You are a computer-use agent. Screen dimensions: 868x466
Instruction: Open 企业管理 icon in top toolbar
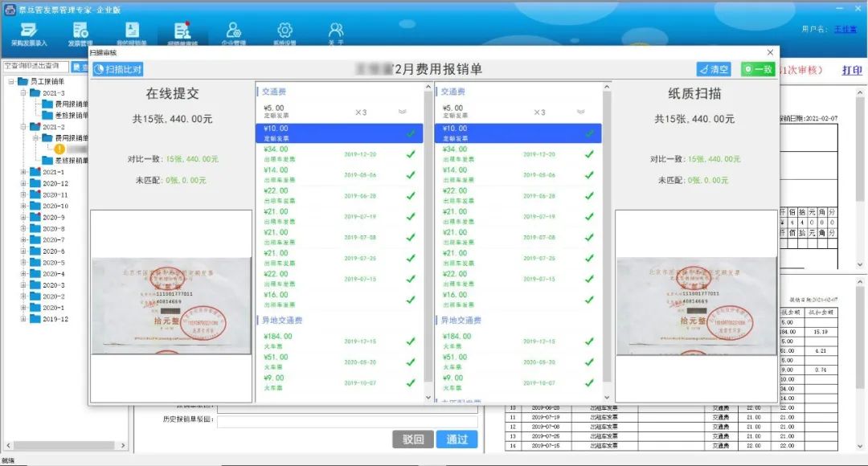coord(233,32)
